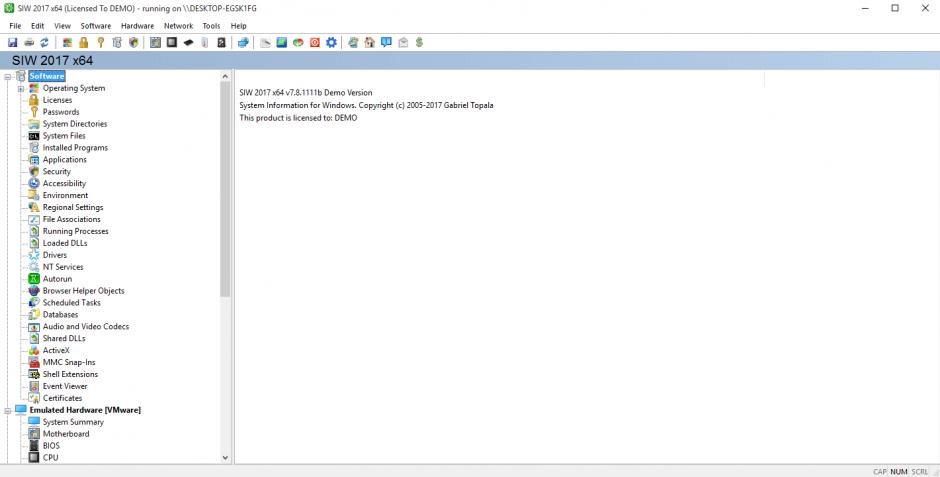
Task: Open the Software menu
Action: [96, 26]
